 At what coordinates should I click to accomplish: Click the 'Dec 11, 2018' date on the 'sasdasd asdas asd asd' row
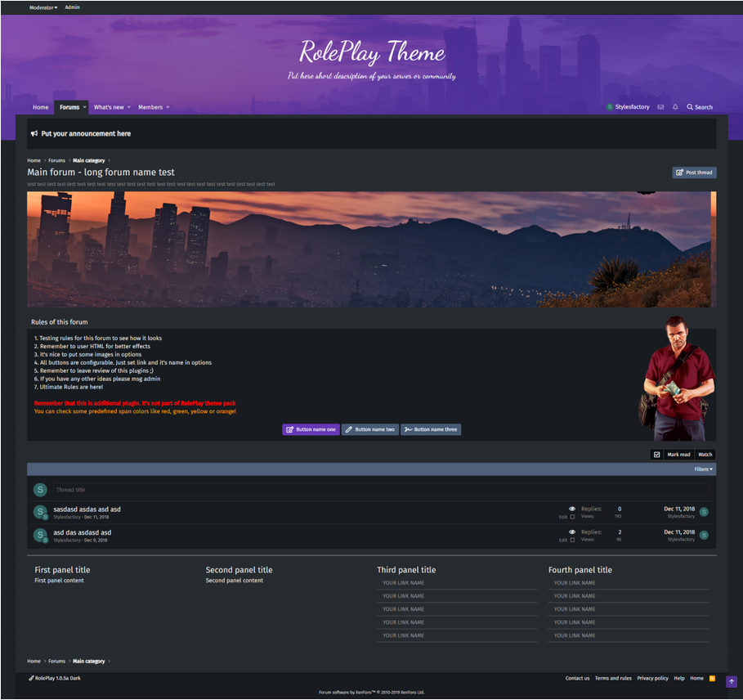pos(679,509)
